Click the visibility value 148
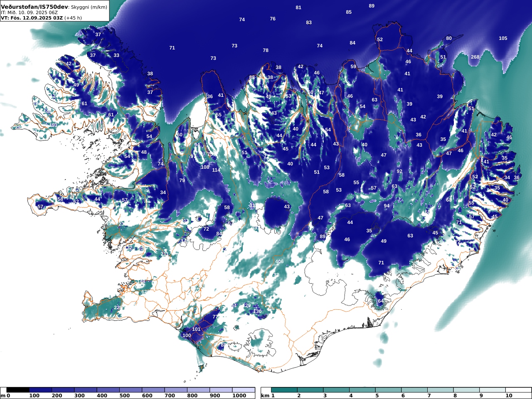Viewport: 532px width, 399px height. [141, 281]
